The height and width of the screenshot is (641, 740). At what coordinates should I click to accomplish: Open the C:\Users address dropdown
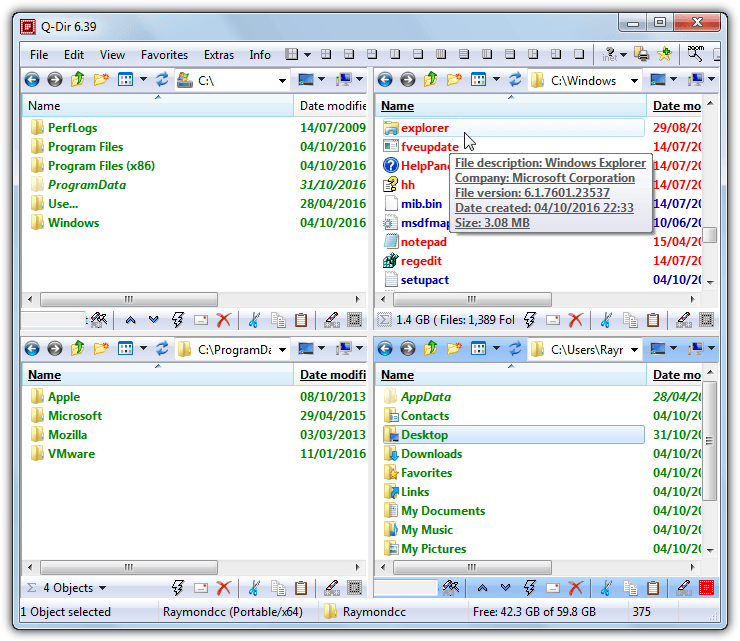tap(635, 350)
